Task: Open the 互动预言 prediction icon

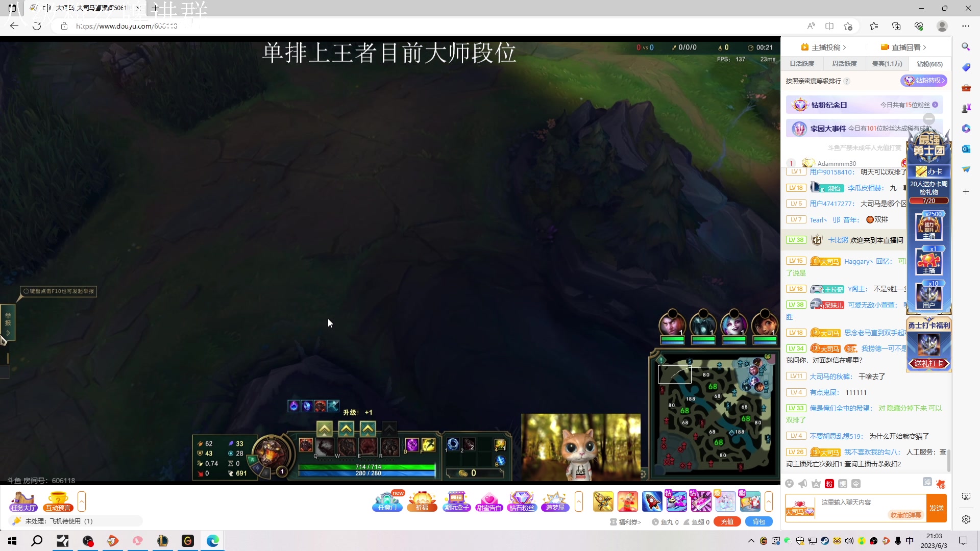Action: pos(58,502)
